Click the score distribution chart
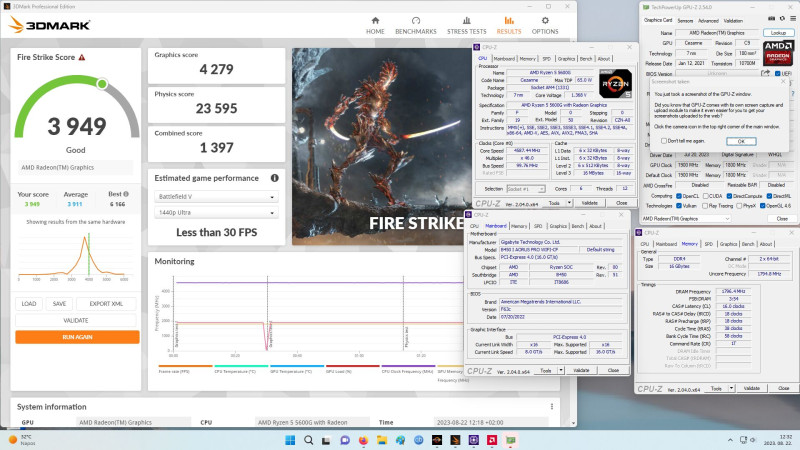Viewport: 800px width, 450px height. (75, 255)
